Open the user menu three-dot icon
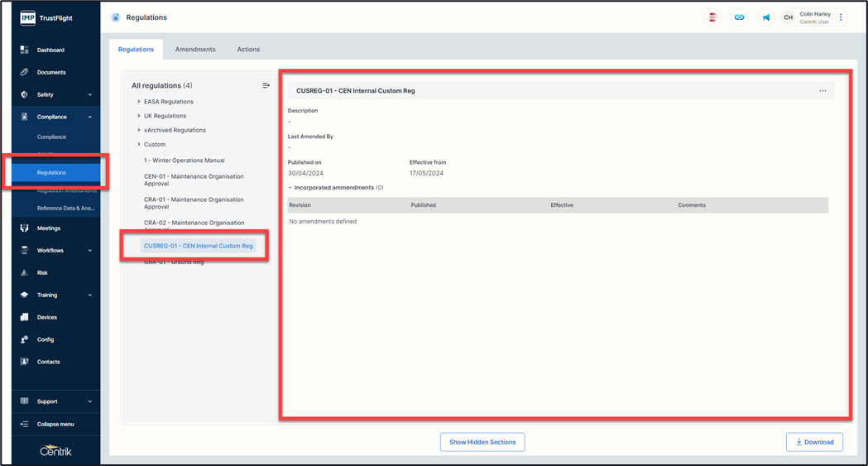This screenshot has width=868, height=466. (x=841, y=17)
